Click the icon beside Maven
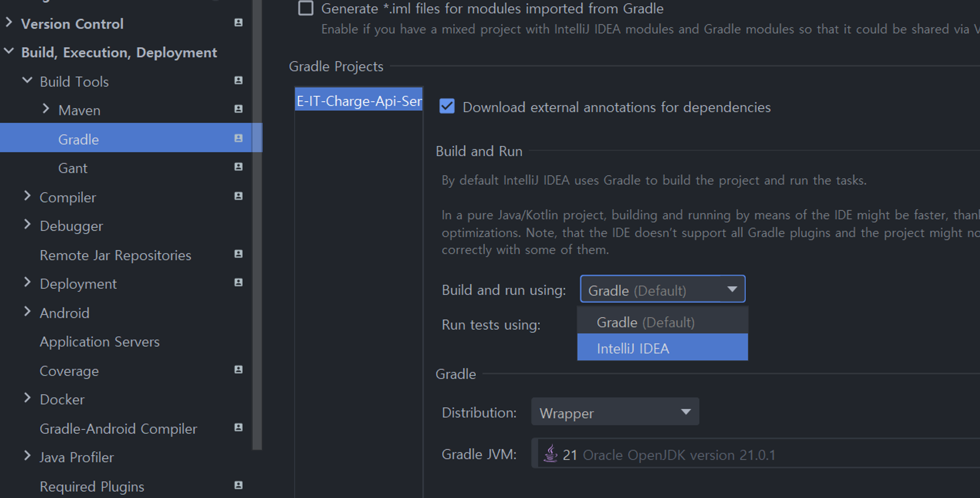 238,109
